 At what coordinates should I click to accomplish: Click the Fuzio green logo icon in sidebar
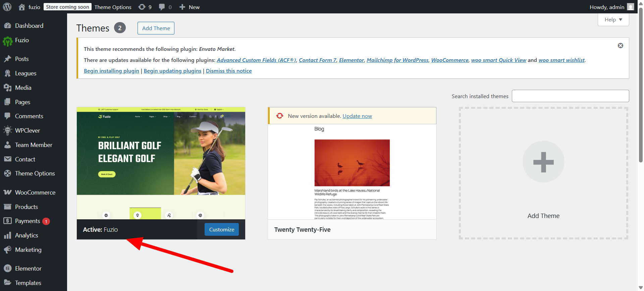pos(7,41)
